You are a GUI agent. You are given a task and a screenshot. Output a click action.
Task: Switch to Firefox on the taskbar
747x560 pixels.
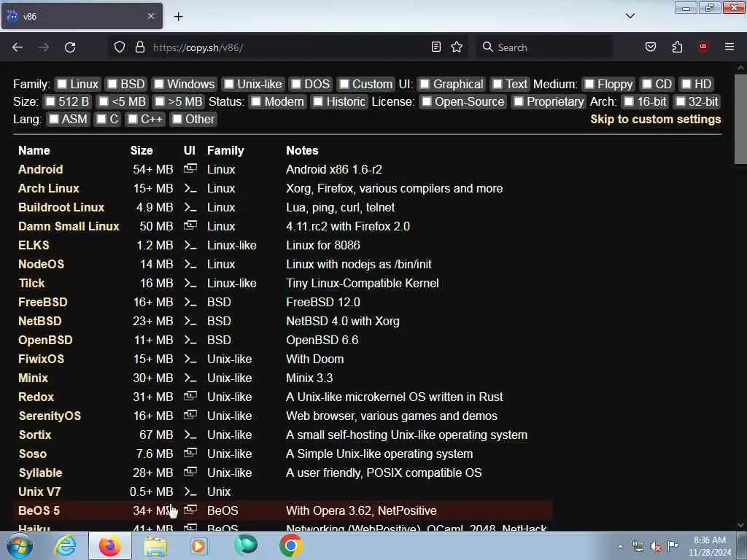pyautogui.click(x=109, y=545)
